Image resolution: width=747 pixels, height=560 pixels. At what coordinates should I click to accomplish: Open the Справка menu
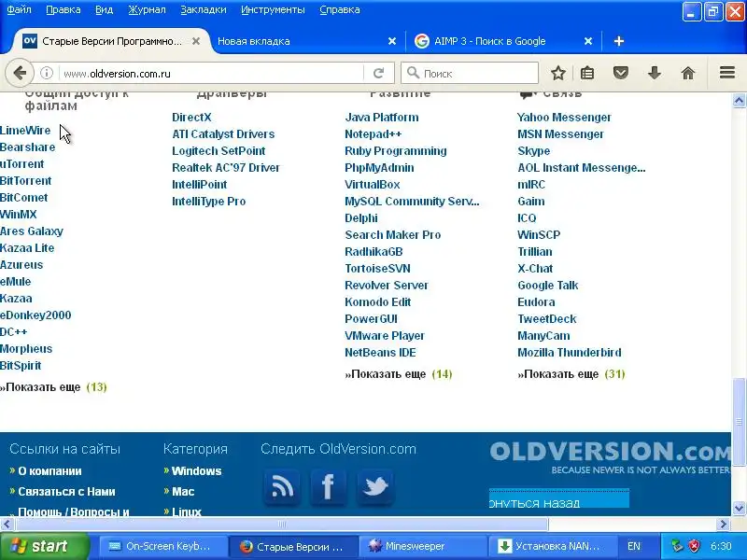coord(339,9)
